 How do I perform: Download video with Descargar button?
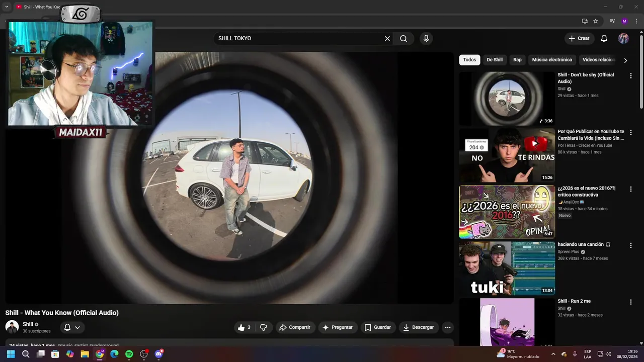tap(419, 327)
